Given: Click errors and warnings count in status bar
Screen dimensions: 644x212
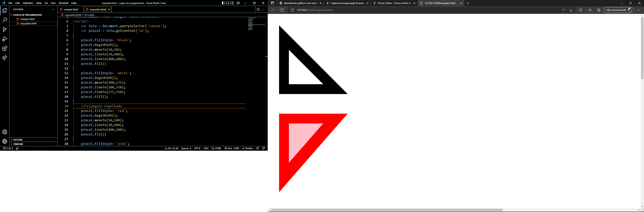Looking at the screenshot, I should 8,148.
